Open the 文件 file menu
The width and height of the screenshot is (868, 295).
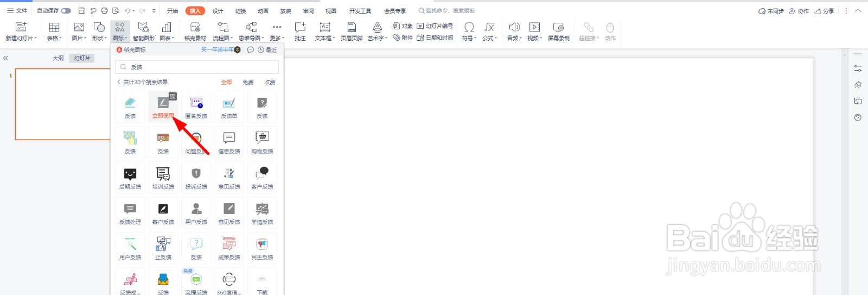[17, 11]
